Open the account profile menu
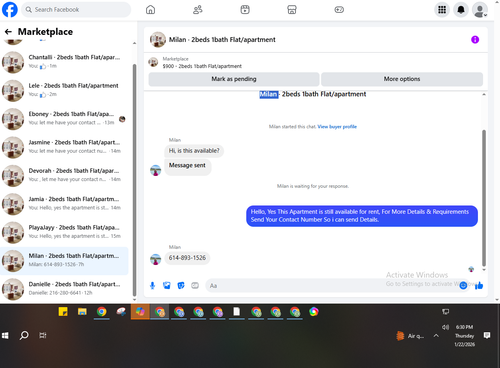Screen dimensions: 500x368 click(480, 10)
